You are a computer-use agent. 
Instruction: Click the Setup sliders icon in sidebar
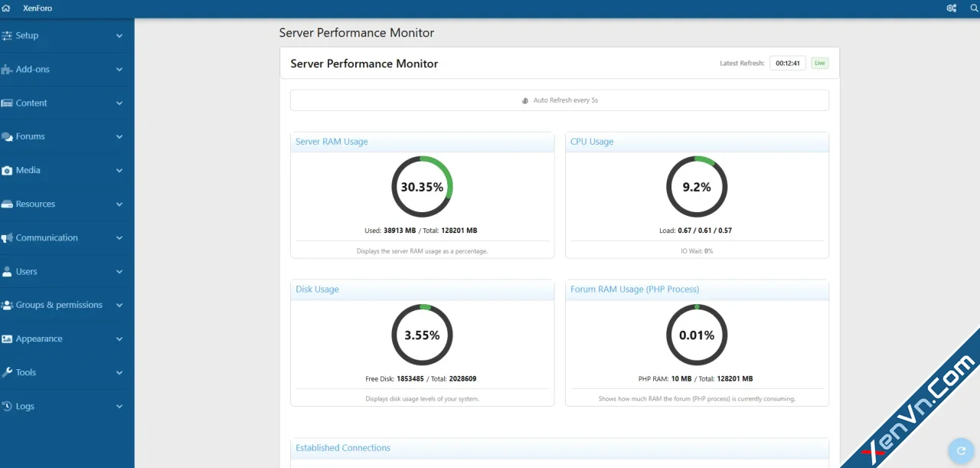pos(7,35)
